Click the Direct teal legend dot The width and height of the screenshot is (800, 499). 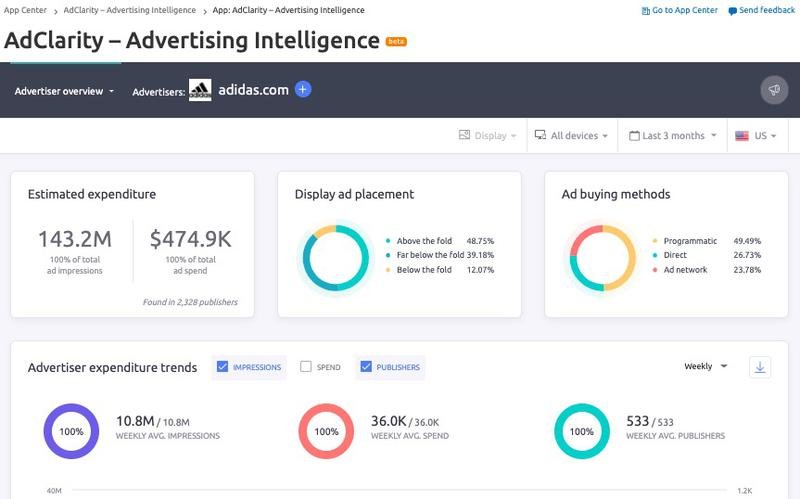click(x=655, y=255)
